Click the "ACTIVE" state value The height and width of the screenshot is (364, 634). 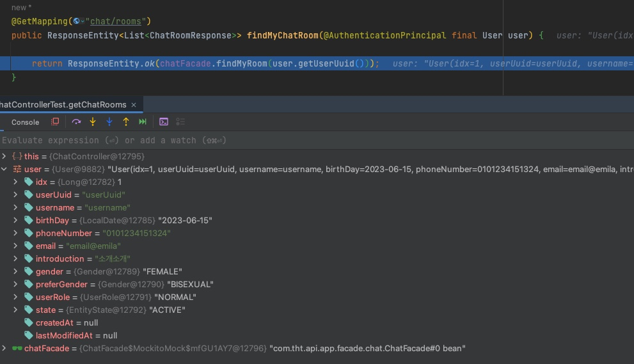coord(167,310)
